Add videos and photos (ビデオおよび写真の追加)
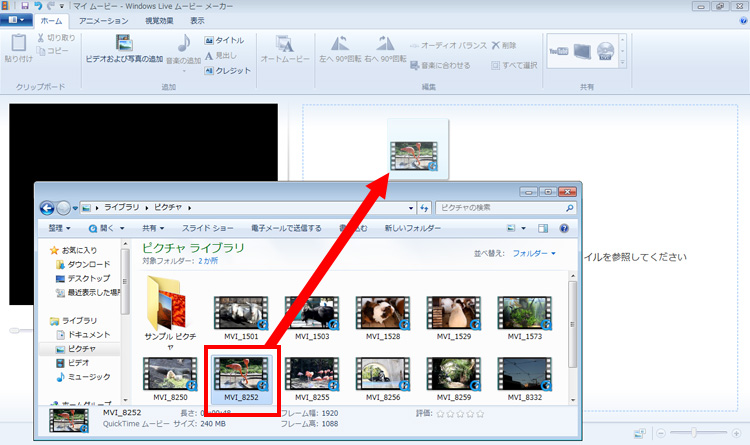The image size is (750, 445). tap(124, 48)
